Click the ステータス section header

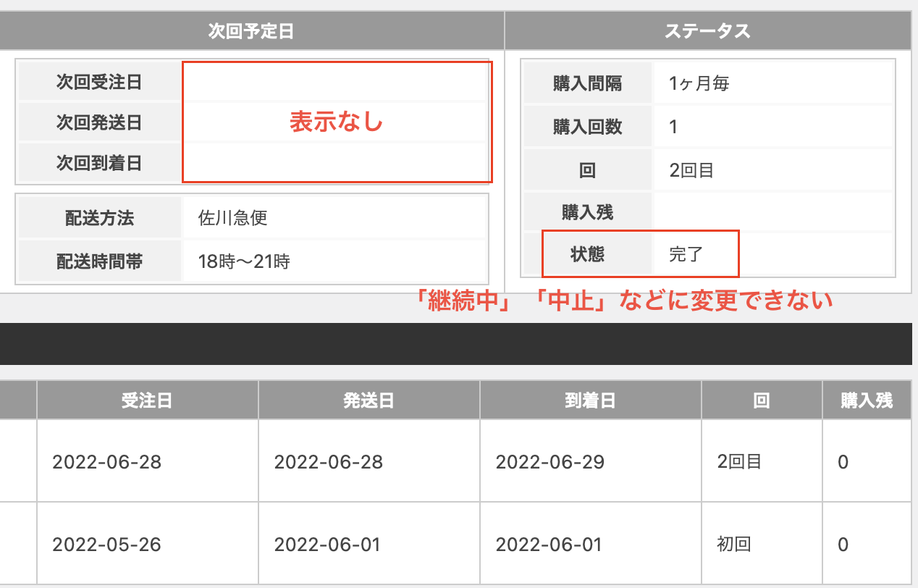click(707, 31)
